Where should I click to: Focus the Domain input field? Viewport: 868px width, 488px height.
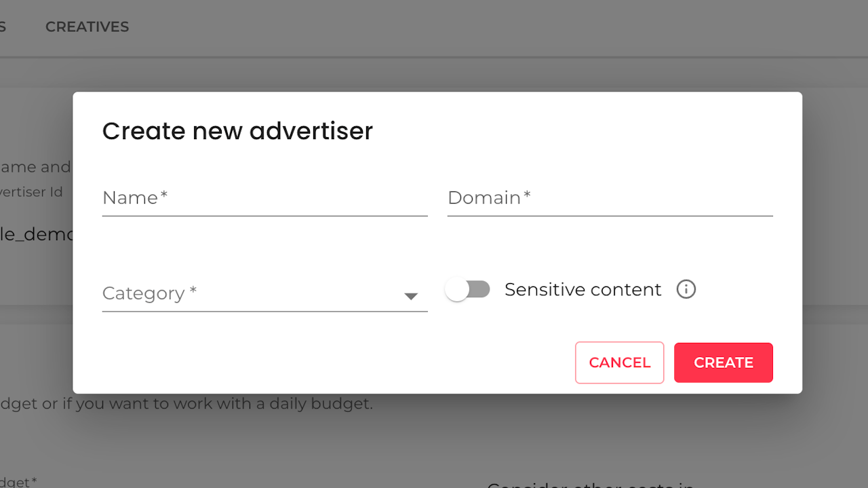(x=610, y=198)
